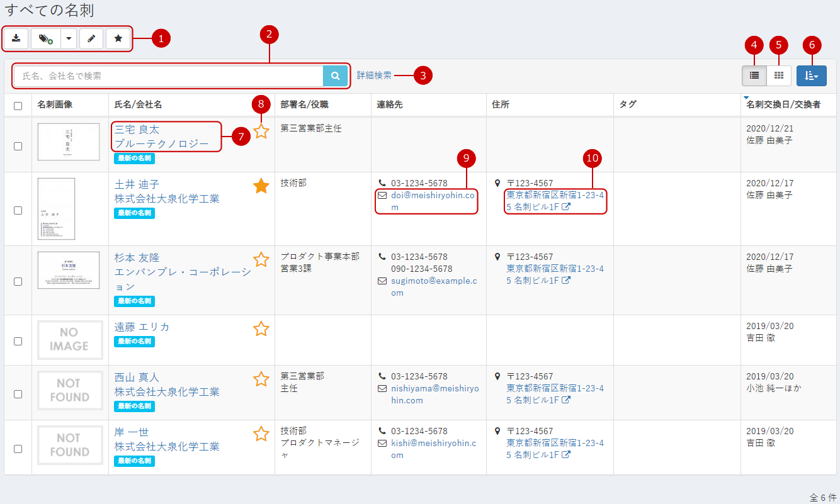Favorite 杉本 友隆 with the star
The height and width of the screenshot is (504, 840).
(261, 259)
